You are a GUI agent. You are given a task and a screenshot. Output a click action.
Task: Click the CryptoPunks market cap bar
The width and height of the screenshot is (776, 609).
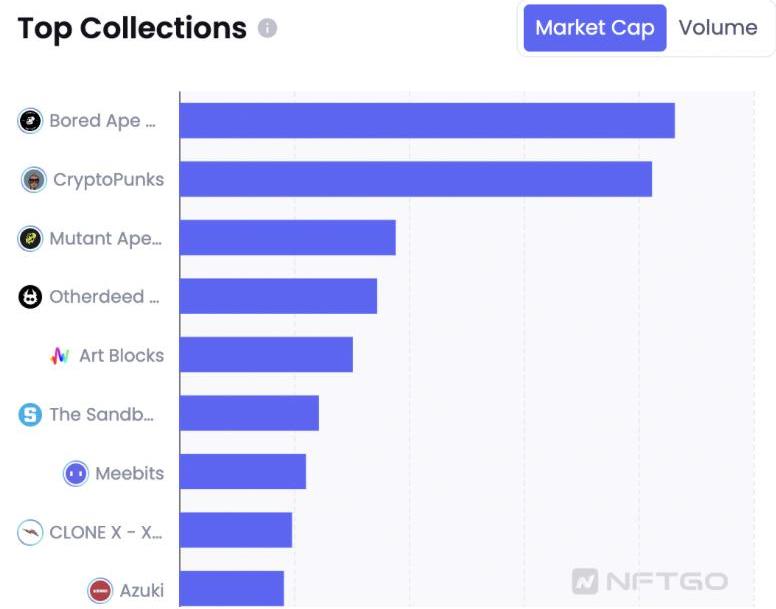(x=416, y=180)
